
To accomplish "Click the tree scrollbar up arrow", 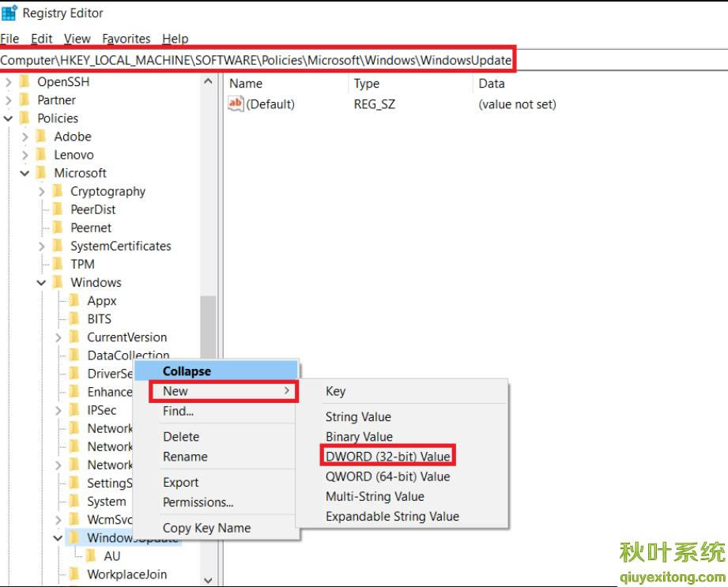I will 208,81.
